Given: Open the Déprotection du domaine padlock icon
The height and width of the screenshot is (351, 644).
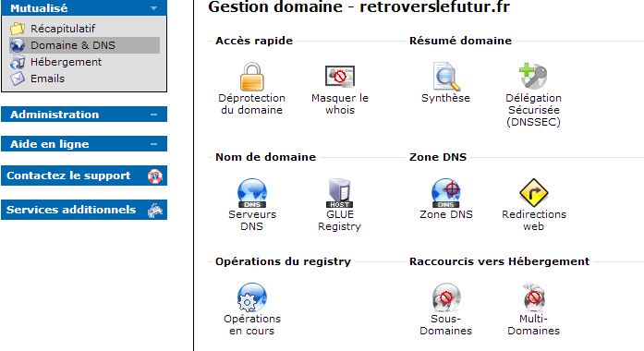Looking at the screenshot, I should (251, 77).
